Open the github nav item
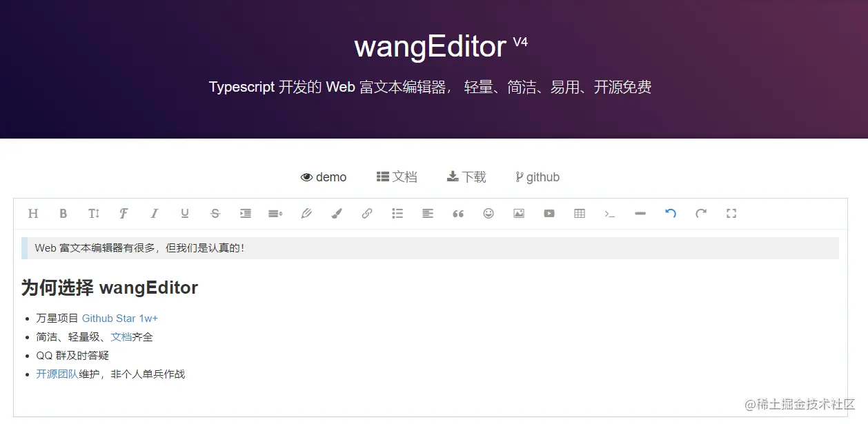Viewport: 868px width, 424px height. click(537, 177)
